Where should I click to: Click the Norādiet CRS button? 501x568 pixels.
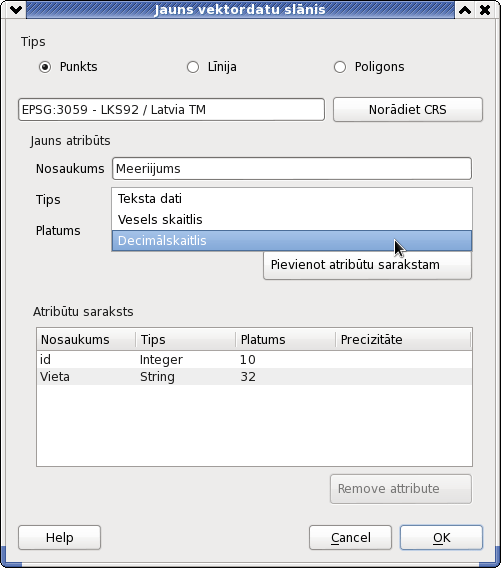click(x=408, y=109)
